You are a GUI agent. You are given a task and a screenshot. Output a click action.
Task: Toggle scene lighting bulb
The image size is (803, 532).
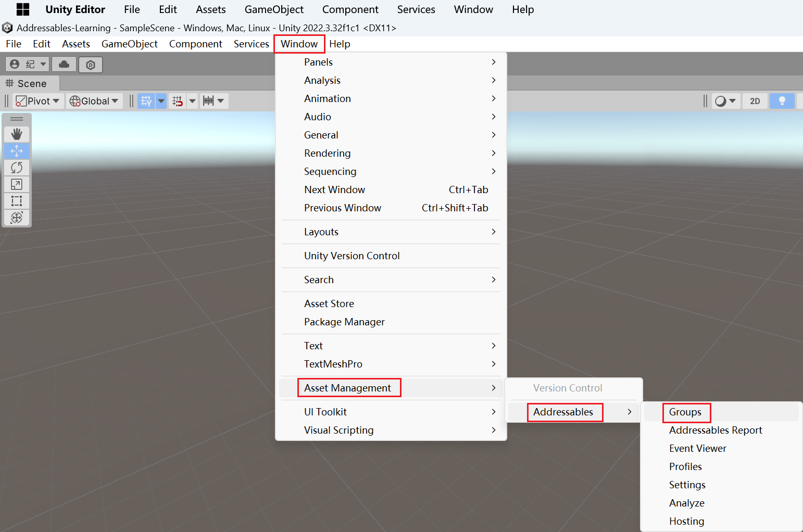(782, 101)
